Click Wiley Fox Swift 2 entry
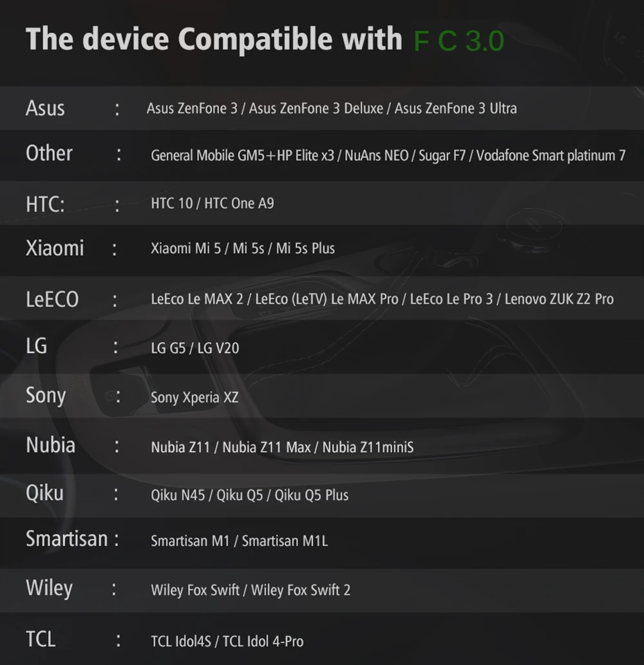The image size is (644, 665). click(301, 590)
